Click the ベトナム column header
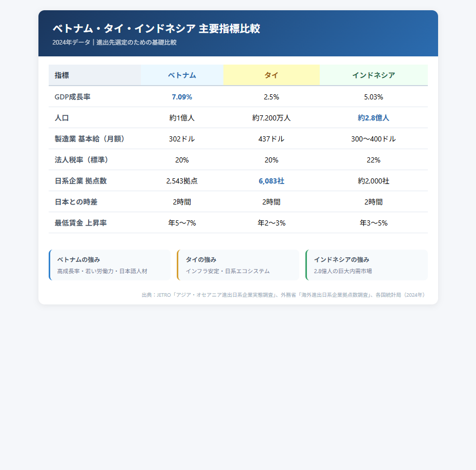 tap(182, 75)
